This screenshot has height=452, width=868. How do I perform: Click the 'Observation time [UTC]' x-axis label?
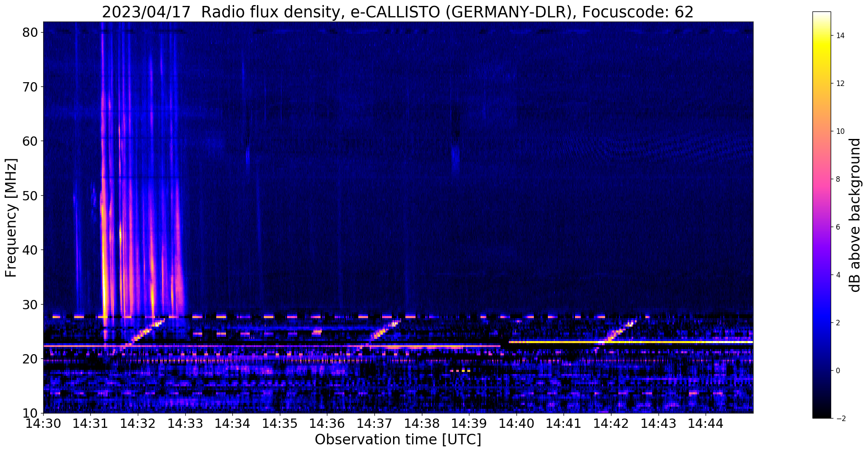click(398, 439)
